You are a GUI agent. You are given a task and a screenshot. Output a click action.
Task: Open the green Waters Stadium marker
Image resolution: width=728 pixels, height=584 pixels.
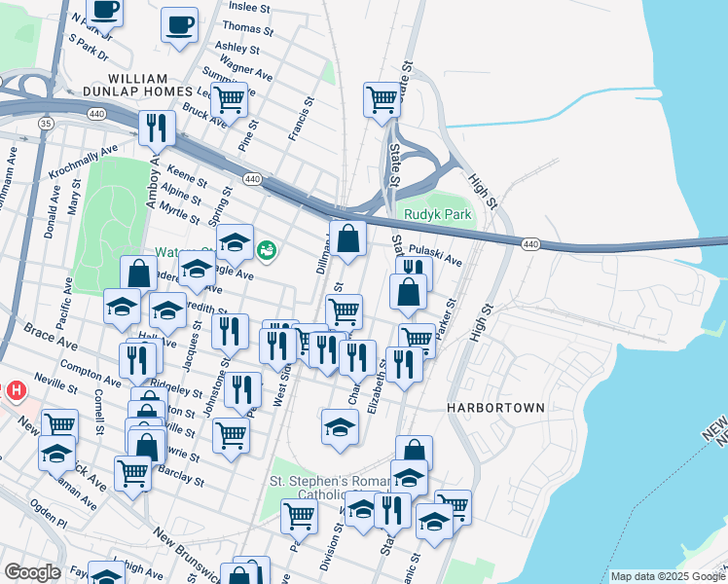266,251
